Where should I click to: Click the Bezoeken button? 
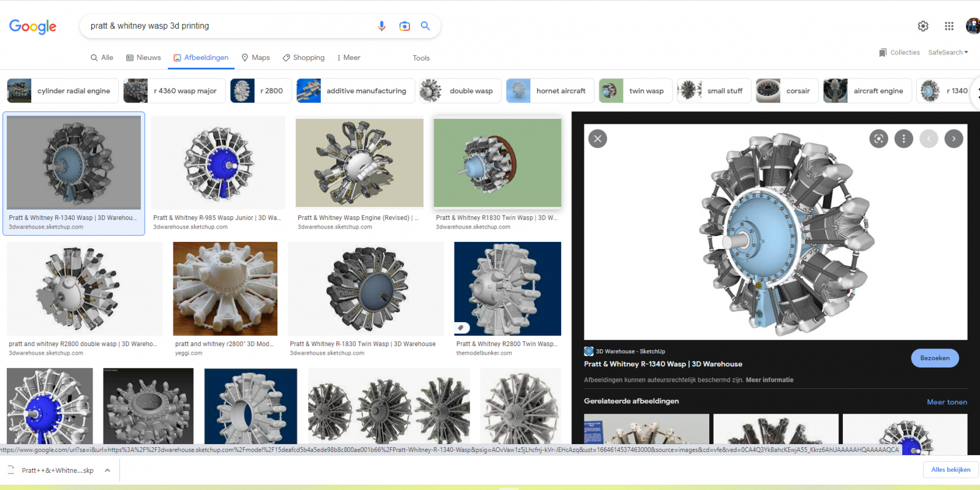935,358
